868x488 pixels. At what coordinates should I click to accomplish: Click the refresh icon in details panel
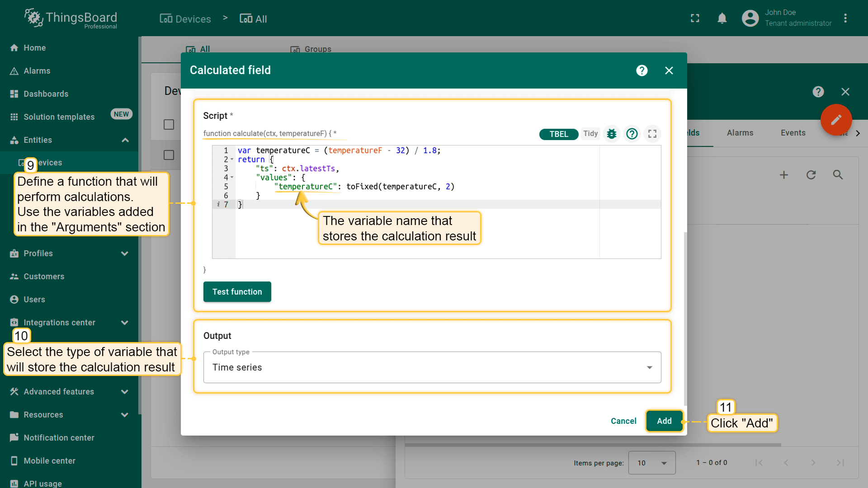(x=811, y=175)
